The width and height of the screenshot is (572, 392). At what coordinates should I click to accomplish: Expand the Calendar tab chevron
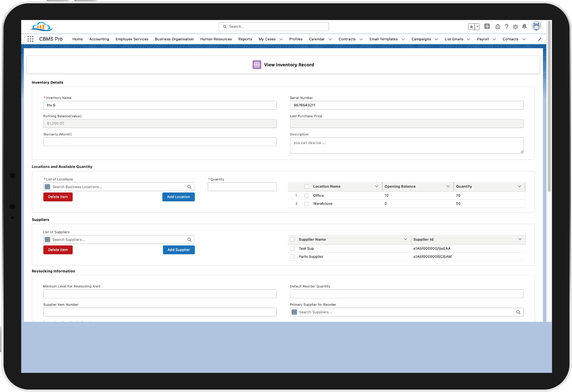click(x=330, y=39)
